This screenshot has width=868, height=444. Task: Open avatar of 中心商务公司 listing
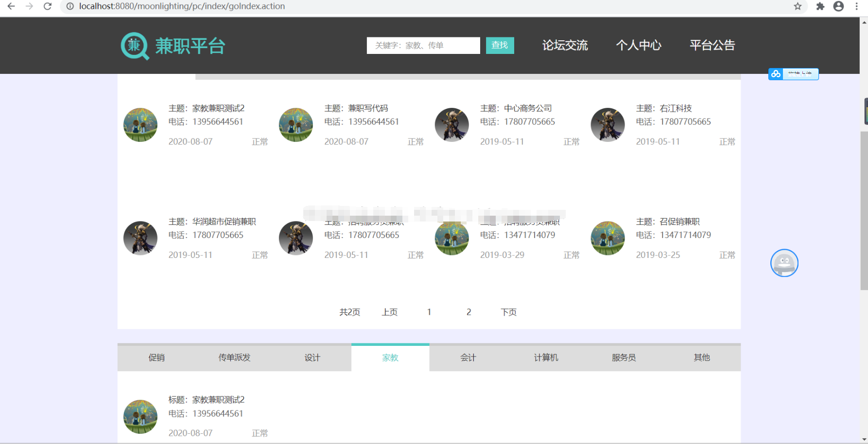coord(452,125)
